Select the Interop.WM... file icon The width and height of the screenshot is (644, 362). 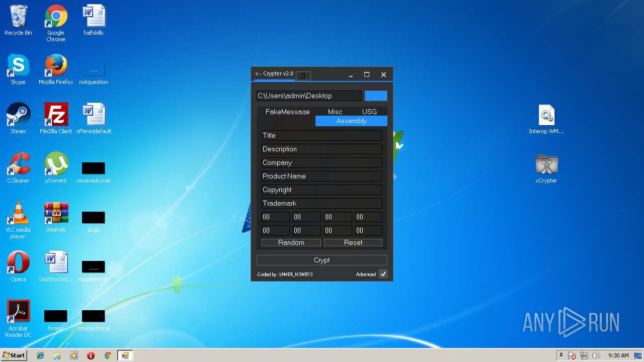(546, 120)
